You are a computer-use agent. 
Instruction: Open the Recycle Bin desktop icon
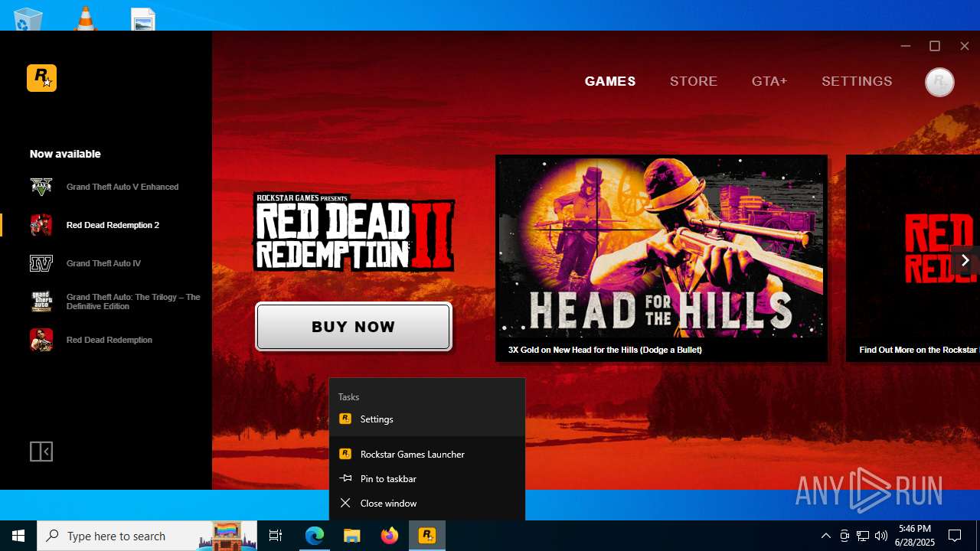point(28,18)
